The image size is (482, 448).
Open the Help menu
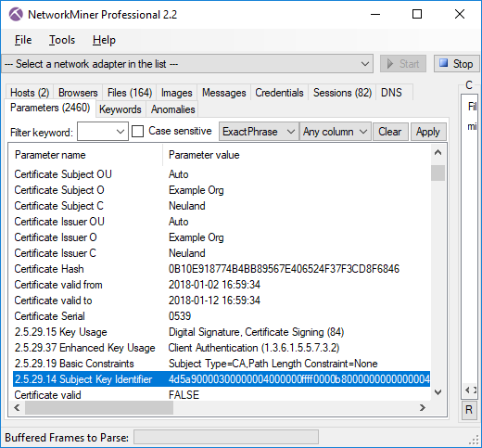tap(104, 40)
